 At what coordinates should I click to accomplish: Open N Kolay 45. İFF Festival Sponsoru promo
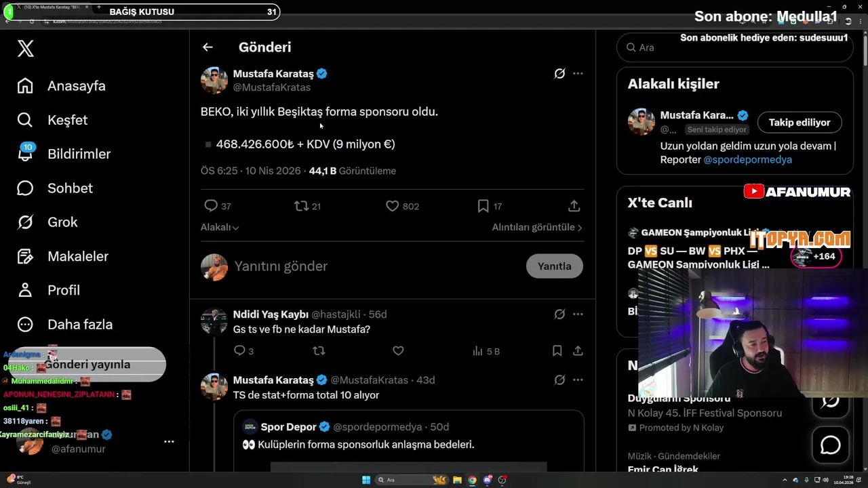(x=705, y=413)
